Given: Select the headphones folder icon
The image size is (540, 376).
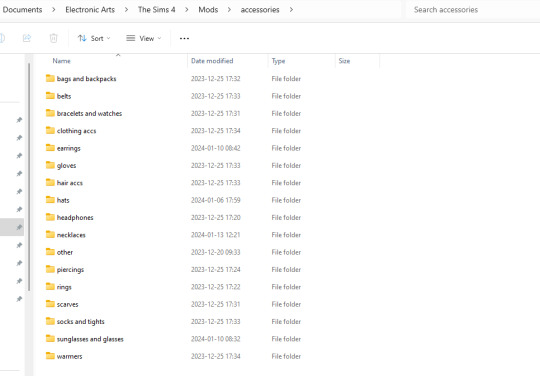Looking at the screenshot, I should pyautogui.click(x=50, y=217).
